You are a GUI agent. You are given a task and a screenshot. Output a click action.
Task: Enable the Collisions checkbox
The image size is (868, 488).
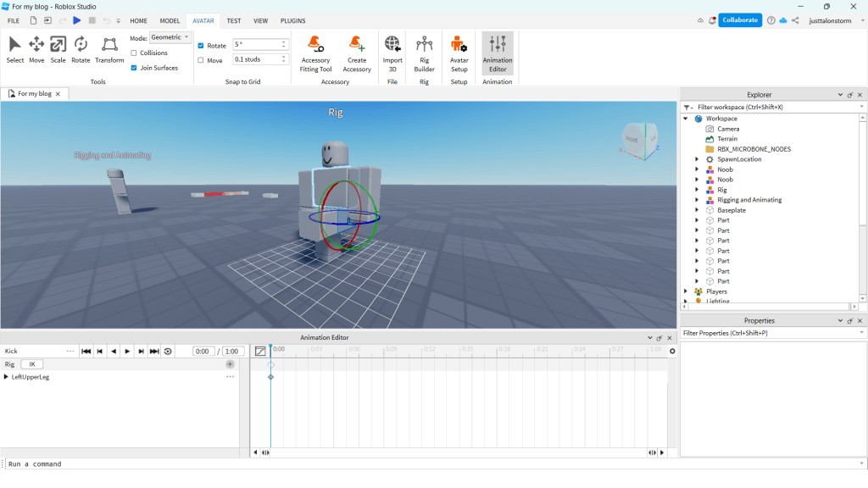tap(134, 53)
